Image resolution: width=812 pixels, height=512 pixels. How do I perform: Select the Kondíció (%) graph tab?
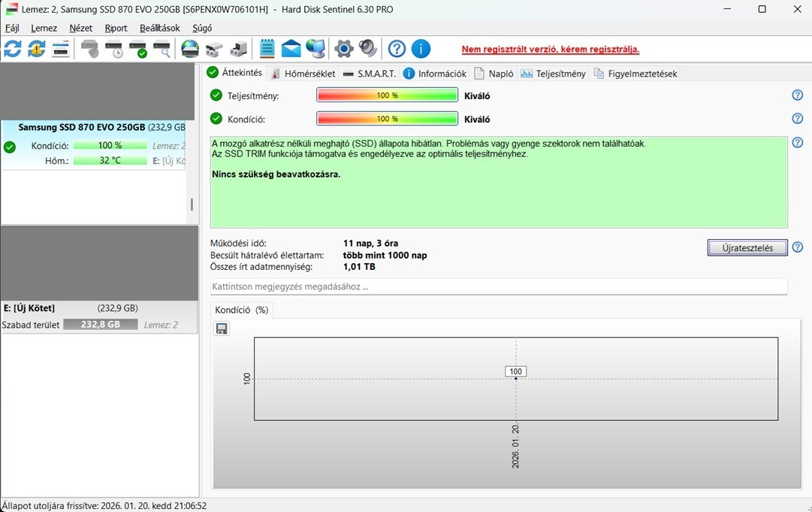click(x=242, y=310)
